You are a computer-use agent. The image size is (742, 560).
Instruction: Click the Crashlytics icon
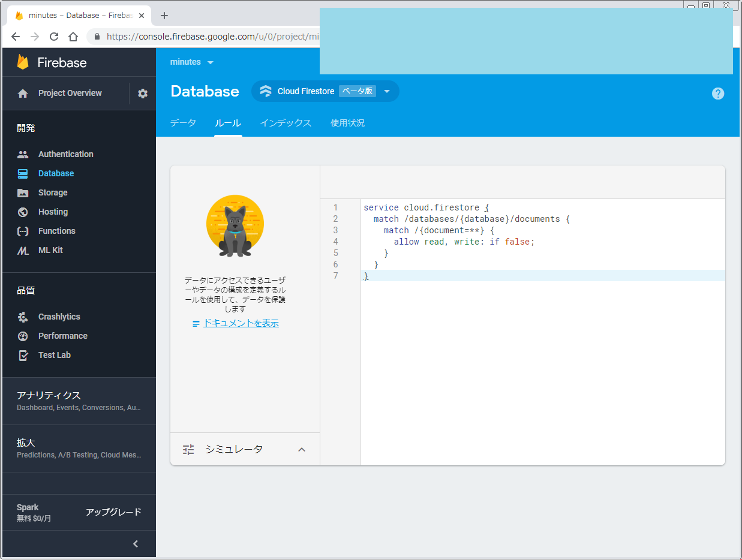[23, 317]
